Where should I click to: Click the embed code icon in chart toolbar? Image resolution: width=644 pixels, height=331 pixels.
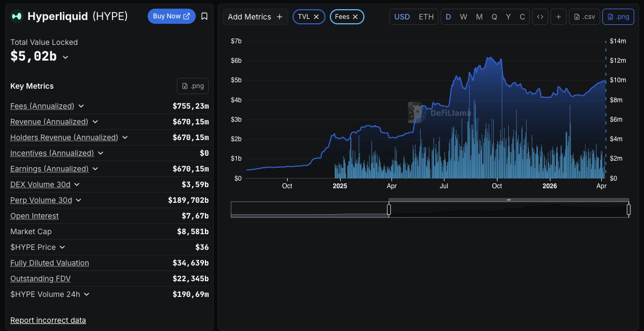pyautogui.click(x=540, y=17)
